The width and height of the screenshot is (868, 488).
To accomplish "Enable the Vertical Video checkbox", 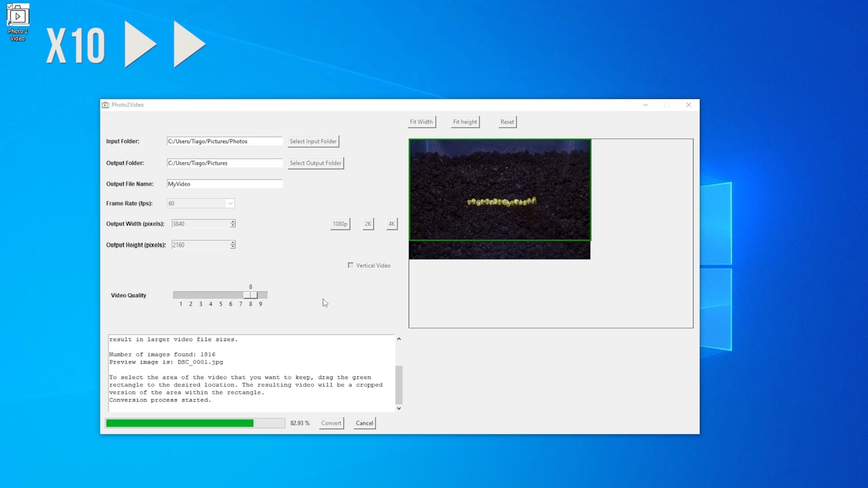I will point(351,265).
